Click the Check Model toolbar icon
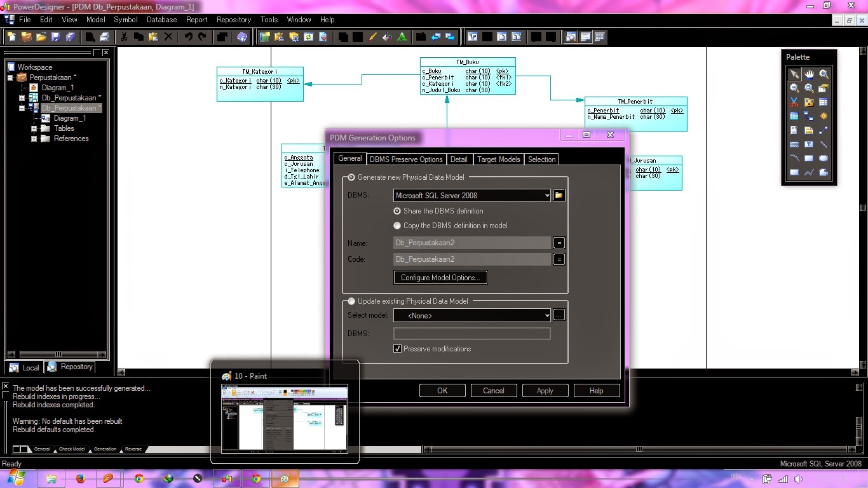The image size is (868, 488). (x=323, y=36)
